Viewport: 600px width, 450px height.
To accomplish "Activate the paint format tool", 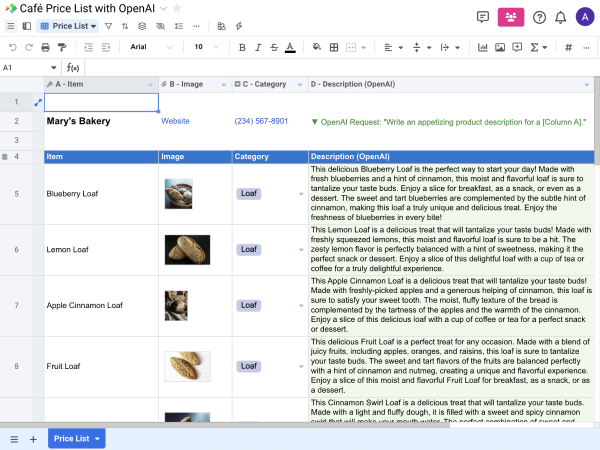I will coord(62,47).
